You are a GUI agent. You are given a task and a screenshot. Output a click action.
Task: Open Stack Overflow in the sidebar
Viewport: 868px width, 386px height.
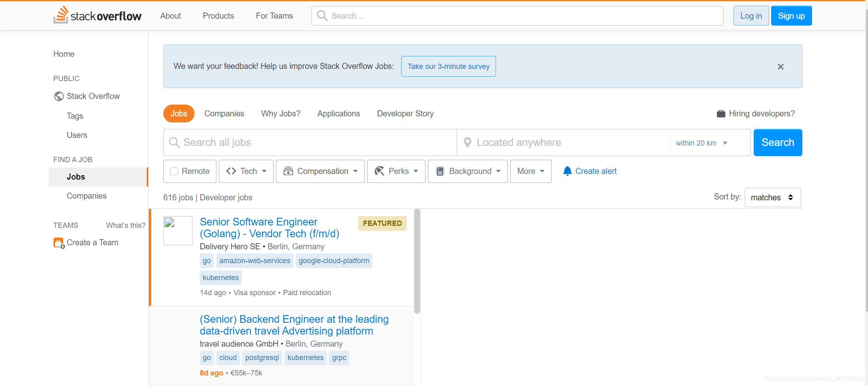93,96
